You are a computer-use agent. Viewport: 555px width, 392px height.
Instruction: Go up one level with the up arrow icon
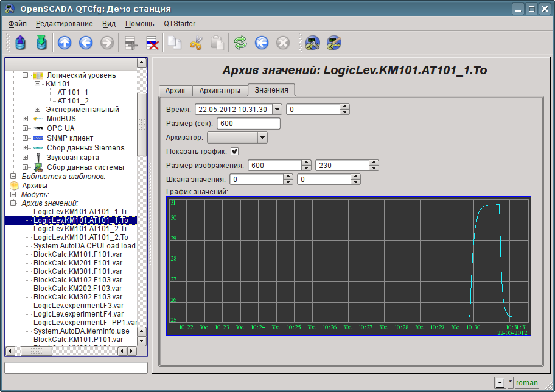pyautogui.click(x=65, y=43)
